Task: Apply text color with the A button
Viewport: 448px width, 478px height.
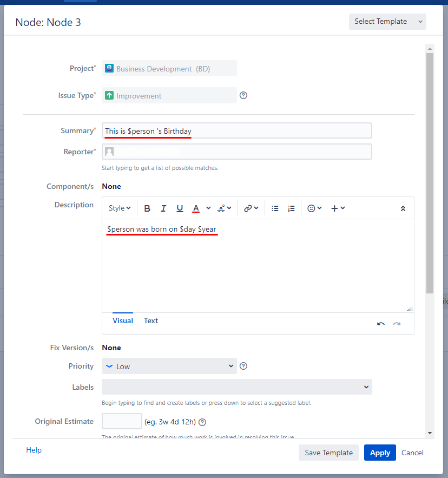Action: [x=196, y=208]
